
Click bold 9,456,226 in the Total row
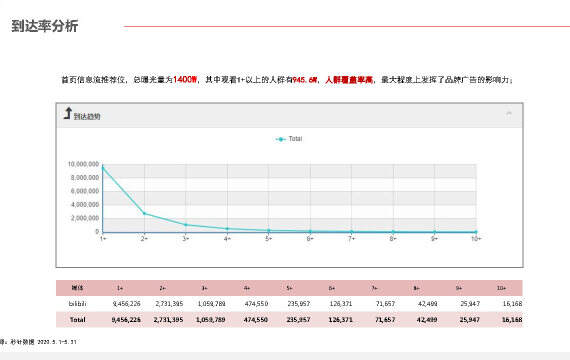(126, 320)
